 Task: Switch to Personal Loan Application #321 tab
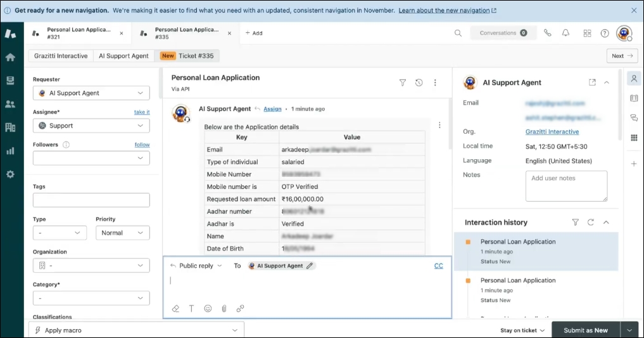78,33
